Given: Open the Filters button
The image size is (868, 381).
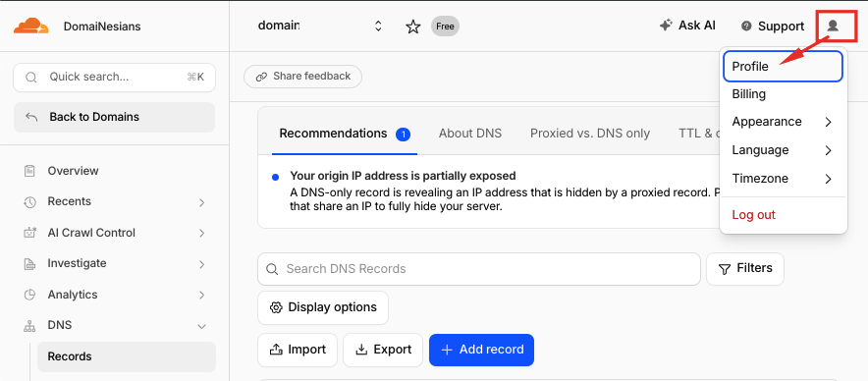Looking at the screenshot, I should pos(745,269).
